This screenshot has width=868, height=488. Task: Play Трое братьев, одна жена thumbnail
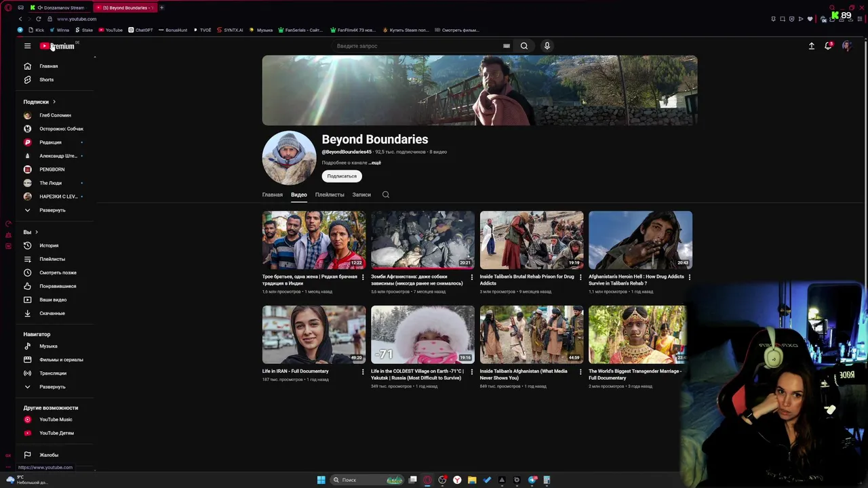point(314,240)
